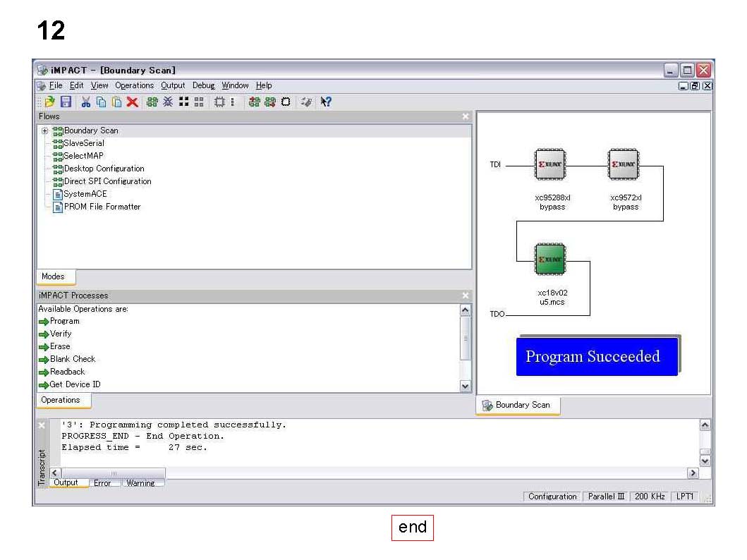Click the Parallel III status bar entry
747x560 pixels.
click(606, 497)
